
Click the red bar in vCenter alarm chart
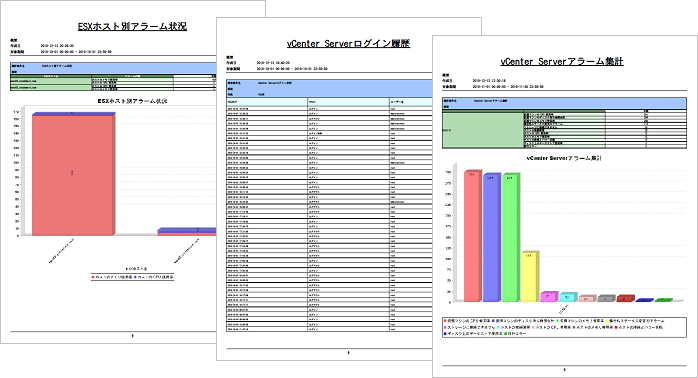(473, 236)
